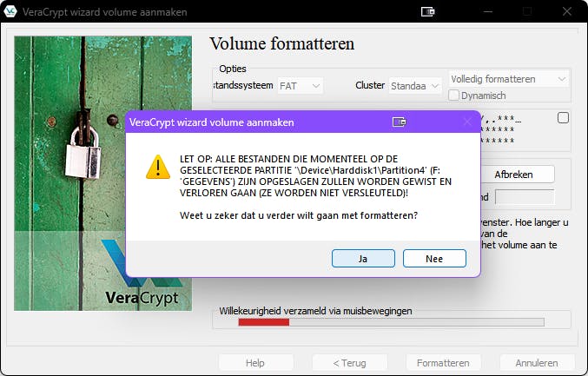Click the wallet icon in dialog title bar
Image resolution: width=588 pixels, height=376 pixels.
399,122
